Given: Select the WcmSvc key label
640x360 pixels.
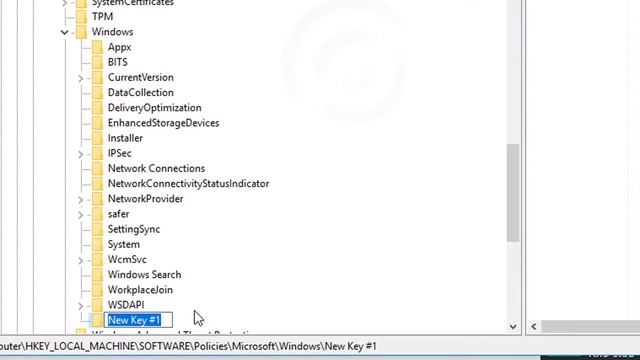Looking at the screenshot, I should tap(127, 259).
